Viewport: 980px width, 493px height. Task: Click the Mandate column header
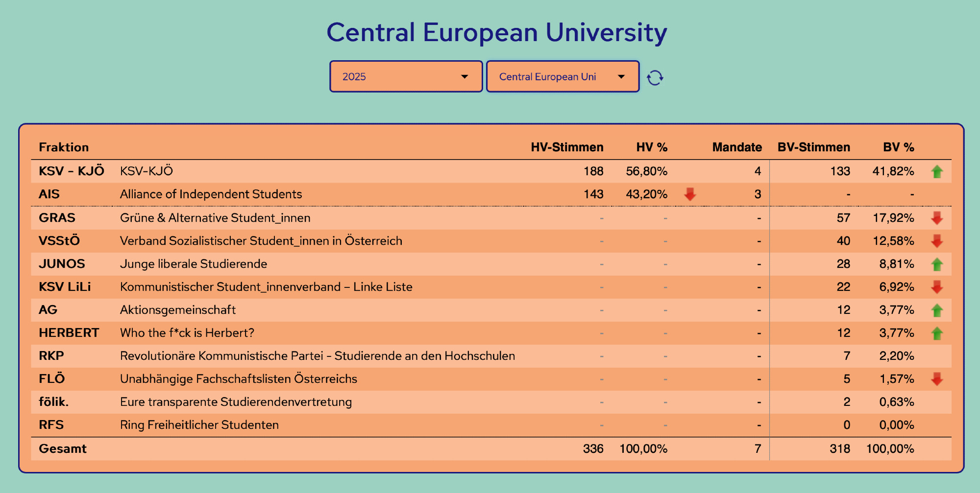tap(737, 147)
